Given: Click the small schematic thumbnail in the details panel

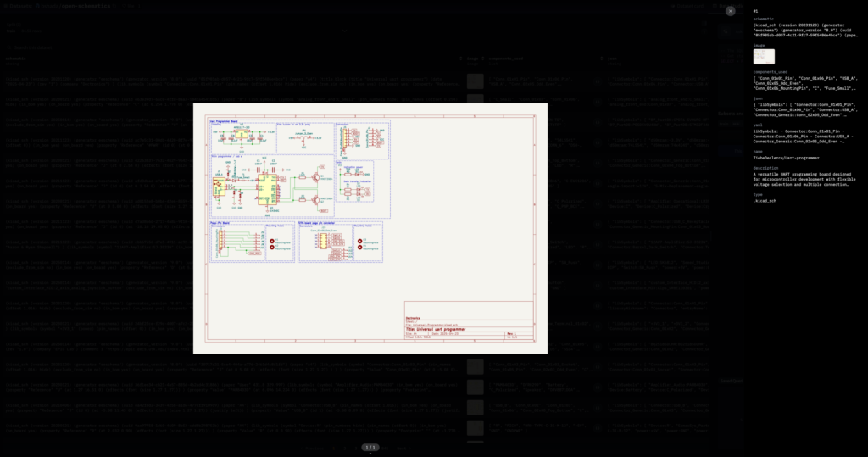Looking at the screenshot, I should 764,57.
